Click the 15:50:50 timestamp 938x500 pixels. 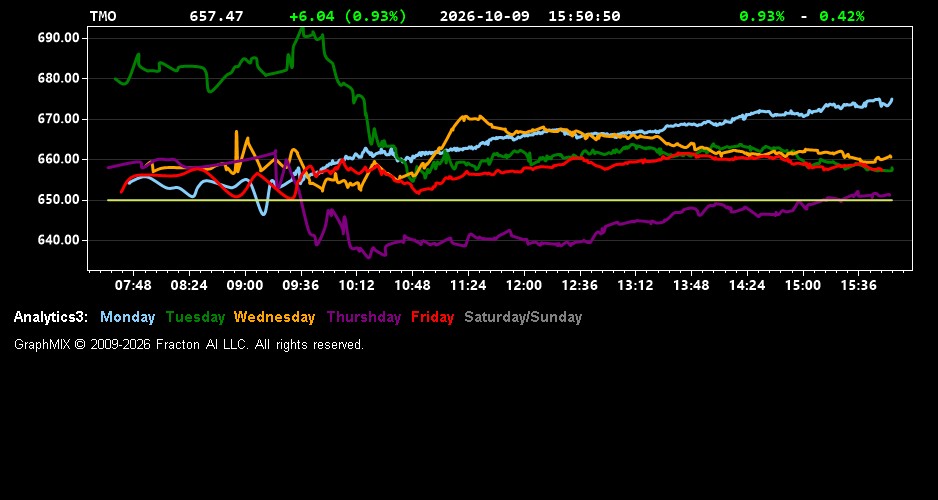584,16
